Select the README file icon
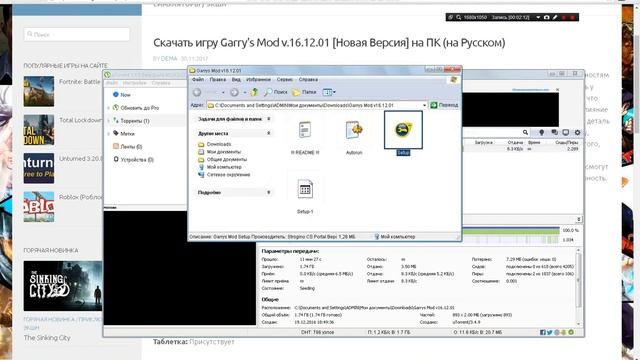The width and height of the screenshot is (640, 360). (x=305, y=130)
